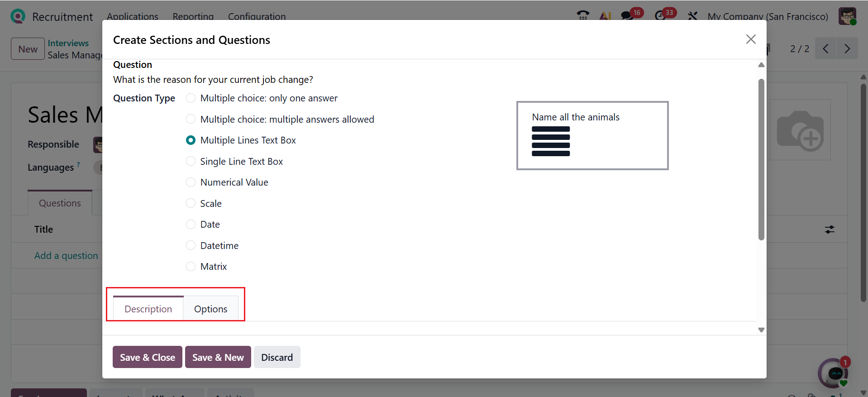Open the Description tab
Image resolution: width=868 pixels, height=397 pixels.
pyautogui.click(x=148, y=309)
